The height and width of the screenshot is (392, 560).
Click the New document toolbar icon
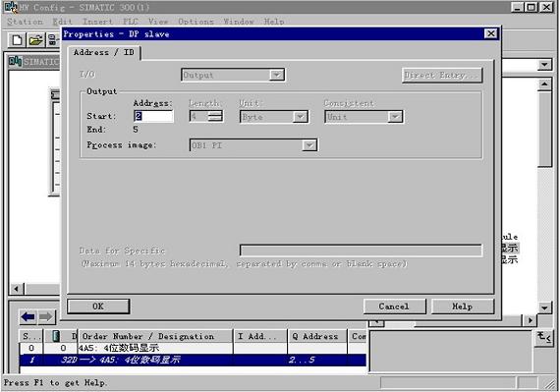[17, 39]
